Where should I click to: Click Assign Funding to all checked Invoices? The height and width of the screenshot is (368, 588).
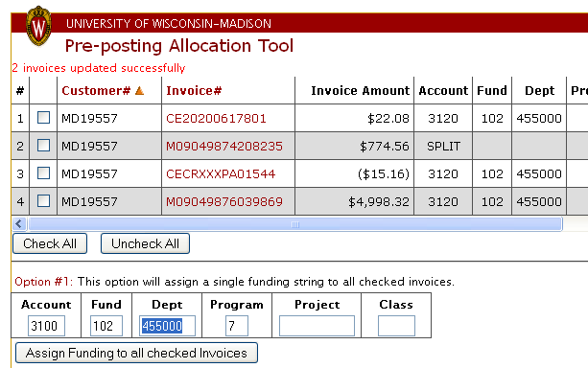pos(136,353)
